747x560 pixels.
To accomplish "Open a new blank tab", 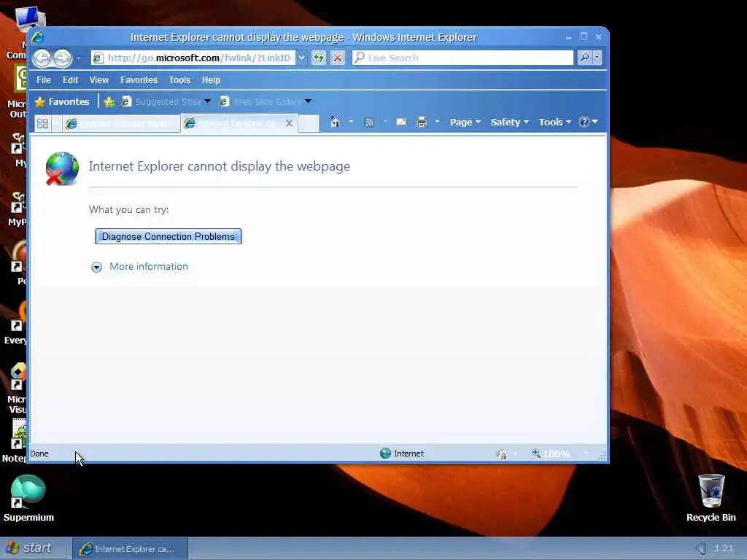I will 309,123.
